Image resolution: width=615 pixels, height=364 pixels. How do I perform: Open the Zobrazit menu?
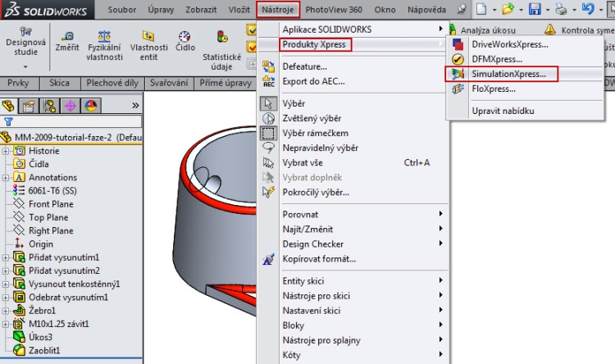click(201, 9)
